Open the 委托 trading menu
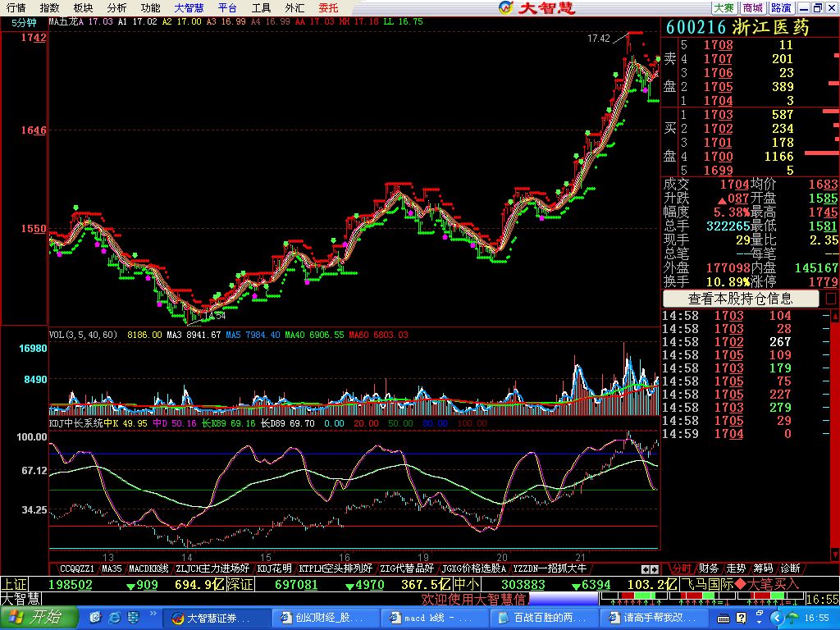Image resolution: width=840 pixels, height=630 pixels. [x=328, y=7]
